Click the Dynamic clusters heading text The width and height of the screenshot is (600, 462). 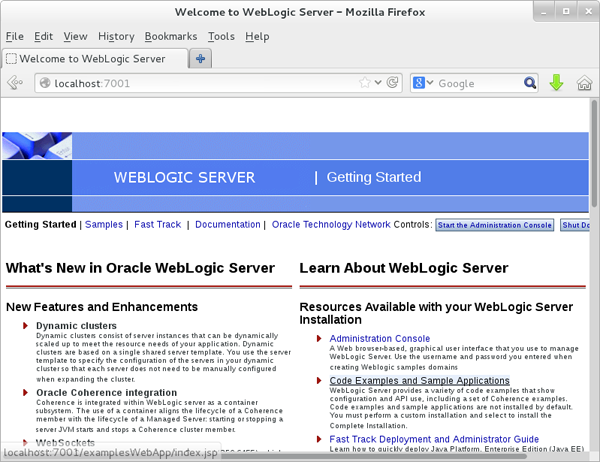pyautogui.click(x=76, y=326)
